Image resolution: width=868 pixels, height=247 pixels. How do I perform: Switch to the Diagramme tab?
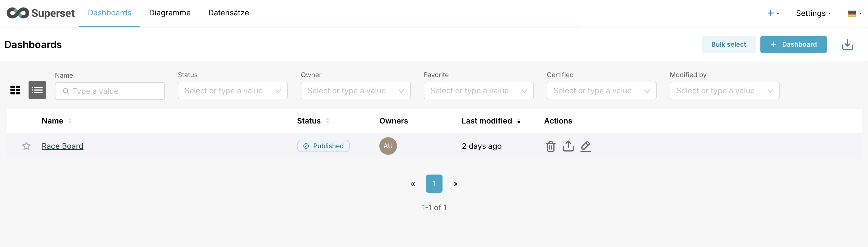[x=170, y=13]
